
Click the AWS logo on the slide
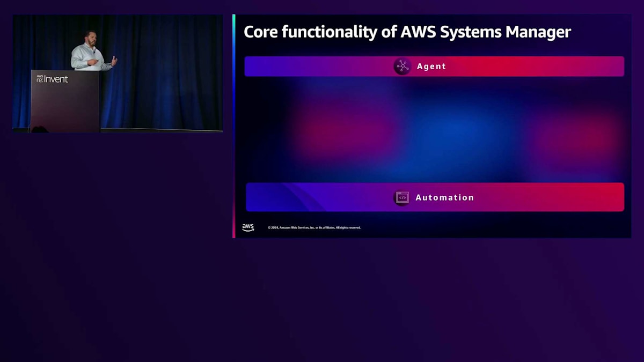[x=248, y=227]
